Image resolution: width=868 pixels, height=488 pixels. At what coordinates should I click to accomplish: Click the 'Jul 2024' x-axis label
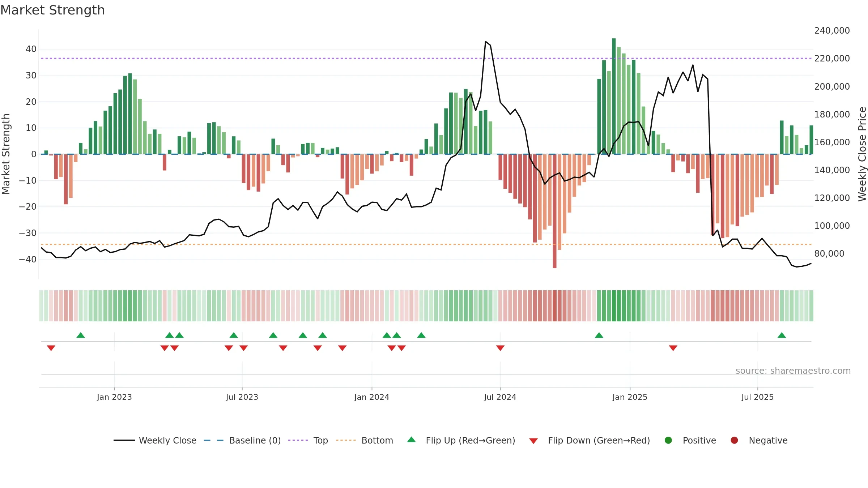(x=500, y=397)
